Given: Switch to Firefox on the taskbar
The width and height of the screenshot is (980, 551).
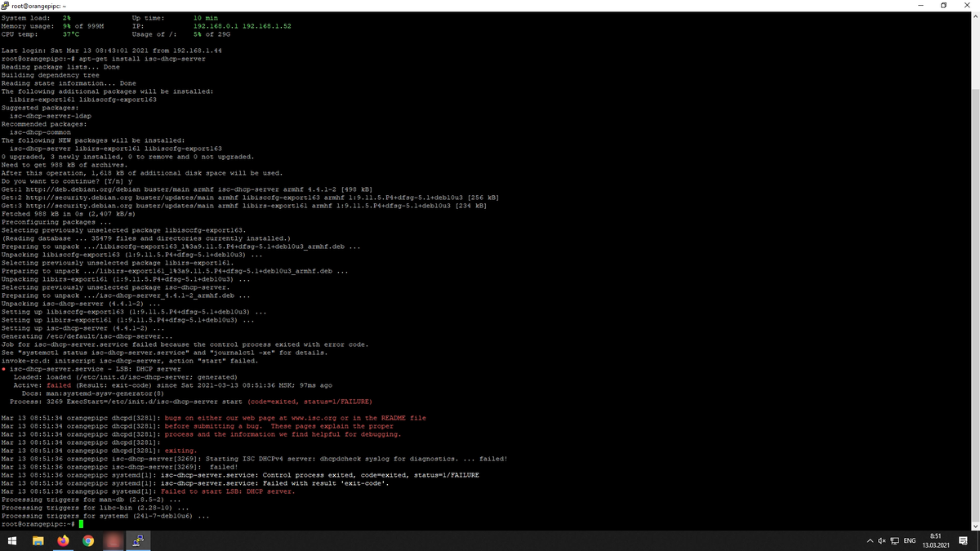Looking at the screenshot, I should coord(63,540).
